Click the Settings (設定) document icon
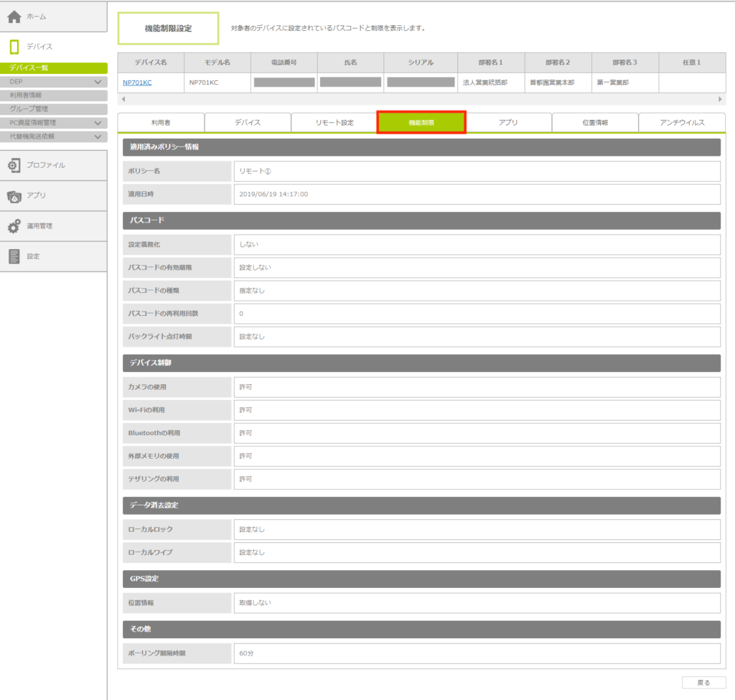 click(x=14, y=256)
